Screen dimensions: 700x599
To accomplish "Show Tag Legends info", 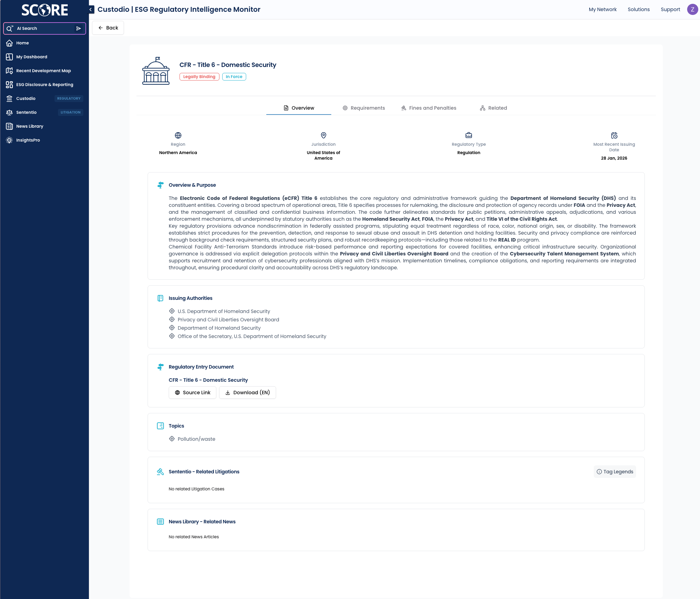I will tap(615, 472).
